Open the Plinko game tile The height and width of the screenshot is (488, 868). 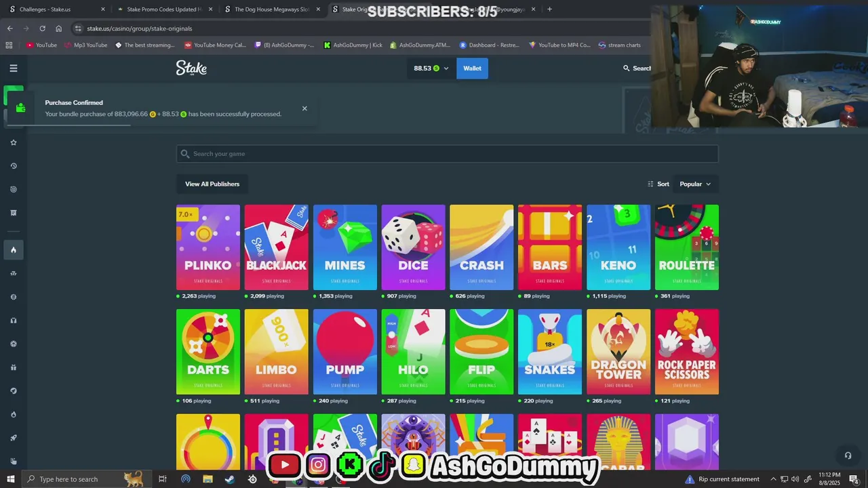tap(208, 247)
